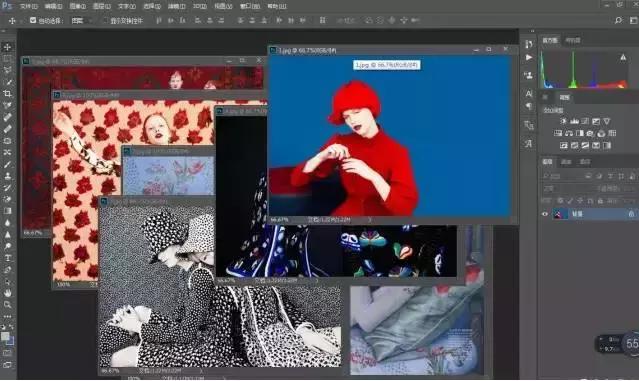639x381 pixels.
Task: Select the Crop tool
Action: [7, 94]
